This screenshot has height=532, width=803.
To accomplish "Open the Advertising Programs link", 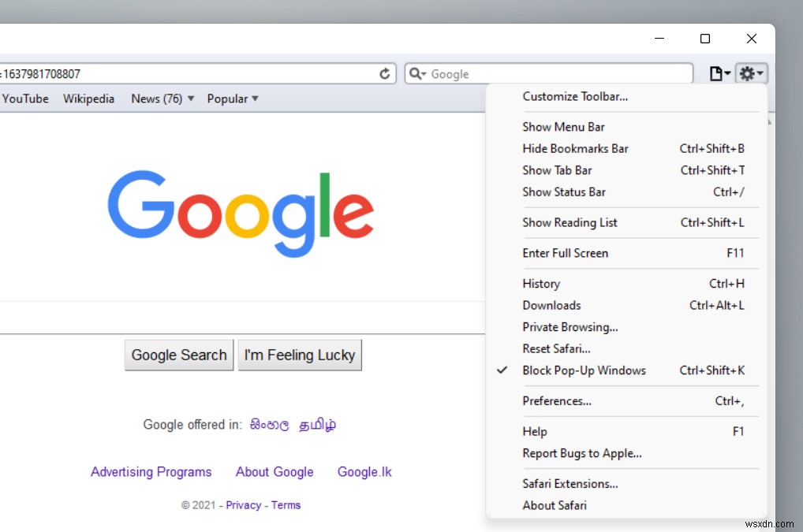I will point(151,471).
